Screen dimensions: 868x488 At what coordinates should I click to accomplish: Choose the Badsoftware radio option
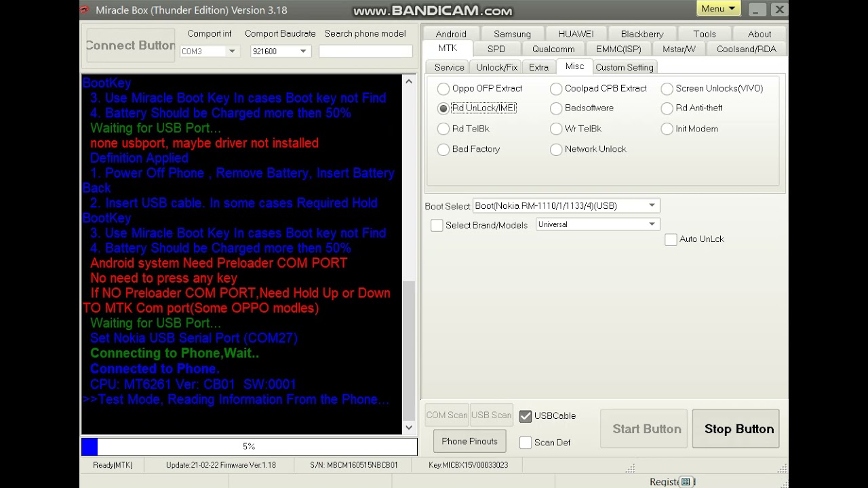pos(556,108)
